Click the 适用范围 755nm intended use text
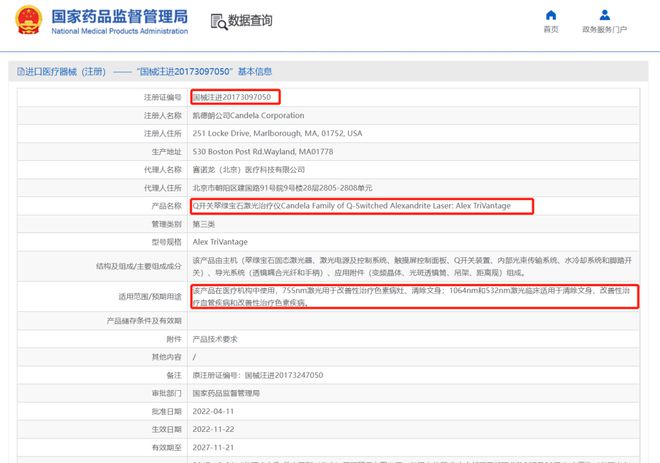The height and width of the screenshot is (463, 660). pos(411,296)
